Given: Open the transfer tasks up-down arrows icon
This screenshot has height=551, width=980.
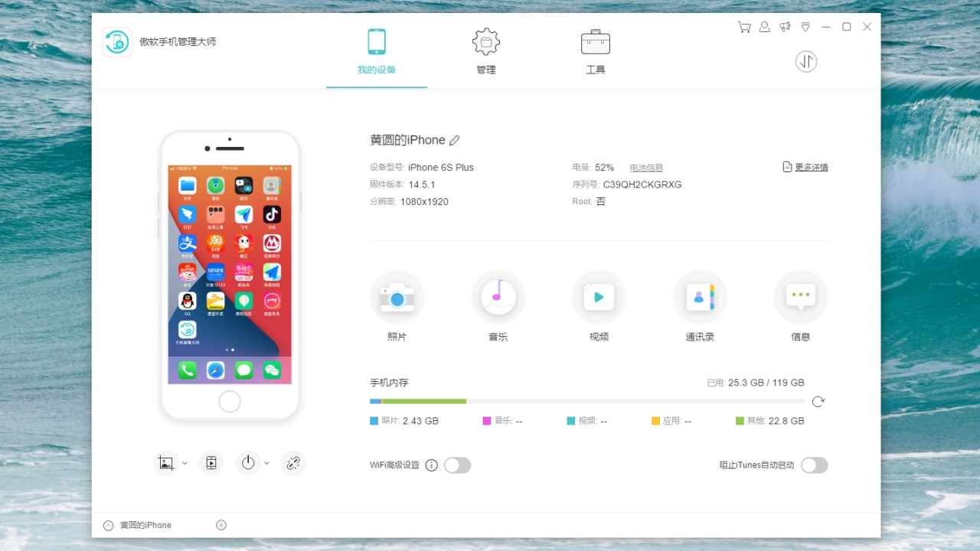Looking at the screenshot, I should [806, 61].
